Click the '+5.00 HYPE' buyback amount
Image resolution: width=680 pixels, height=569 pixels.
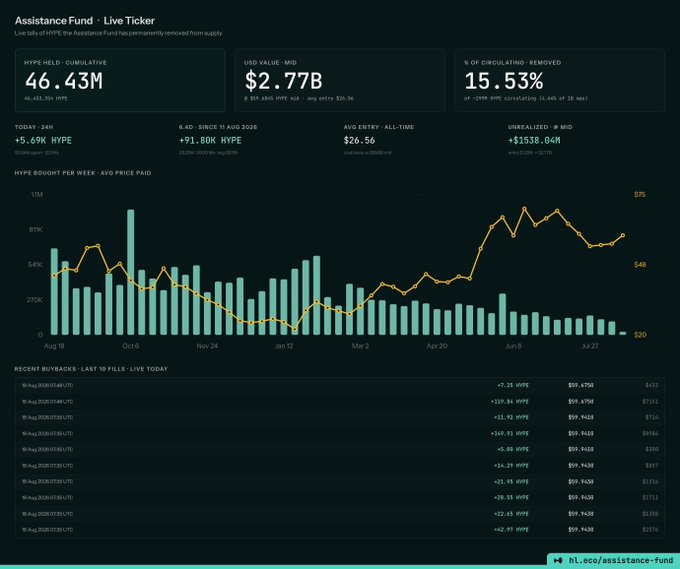tap(513, 449)
